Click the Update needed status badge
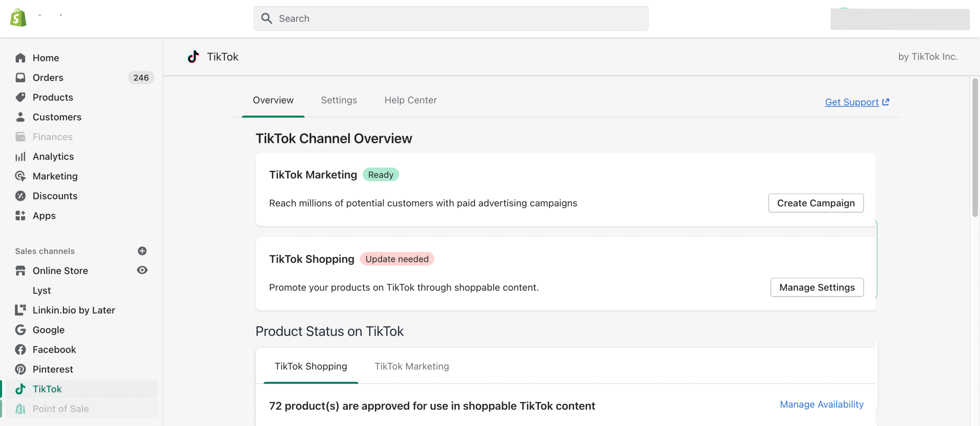The height and width of the screenshot is (426, 980). click(397, 259)
